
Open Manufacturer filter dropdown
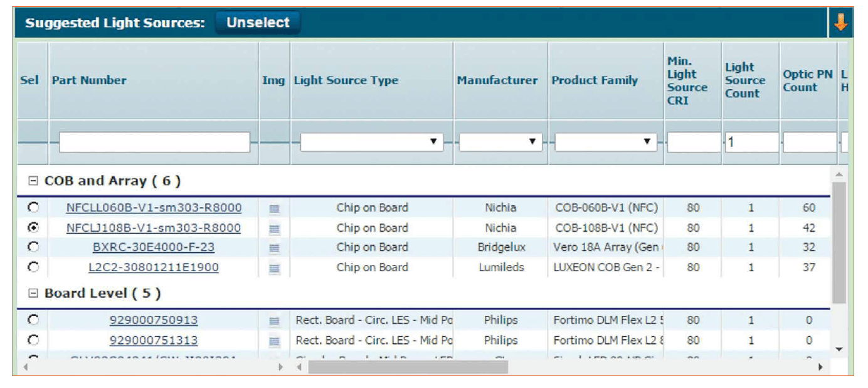(x=500, y=142)
